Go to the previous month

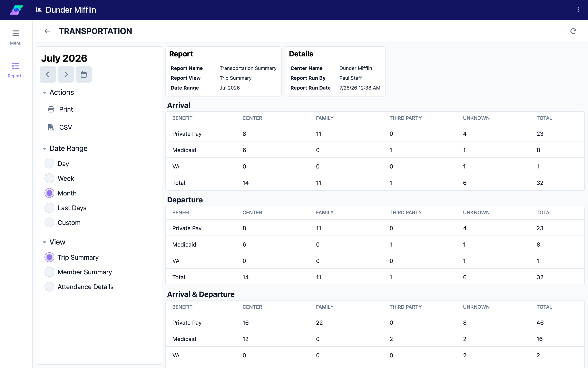[48, 74]
